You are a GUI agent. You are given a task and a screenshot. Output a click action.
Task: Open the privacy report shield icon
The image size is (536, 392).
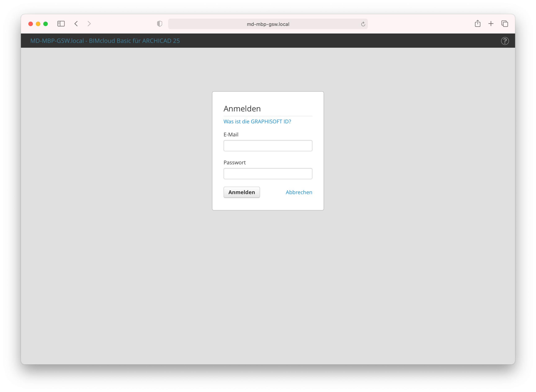(x=159, y=24)
